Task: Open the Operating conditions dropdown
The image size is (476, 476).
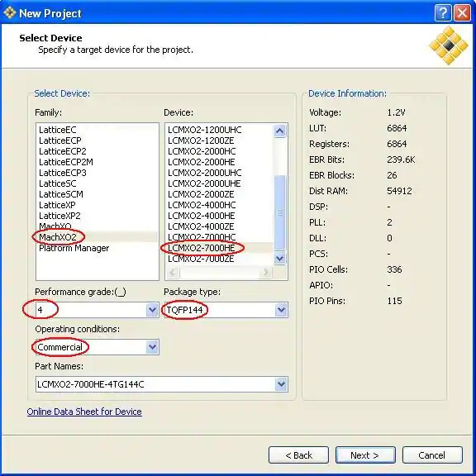Action: pyautogui.click(x=152, y=347)
